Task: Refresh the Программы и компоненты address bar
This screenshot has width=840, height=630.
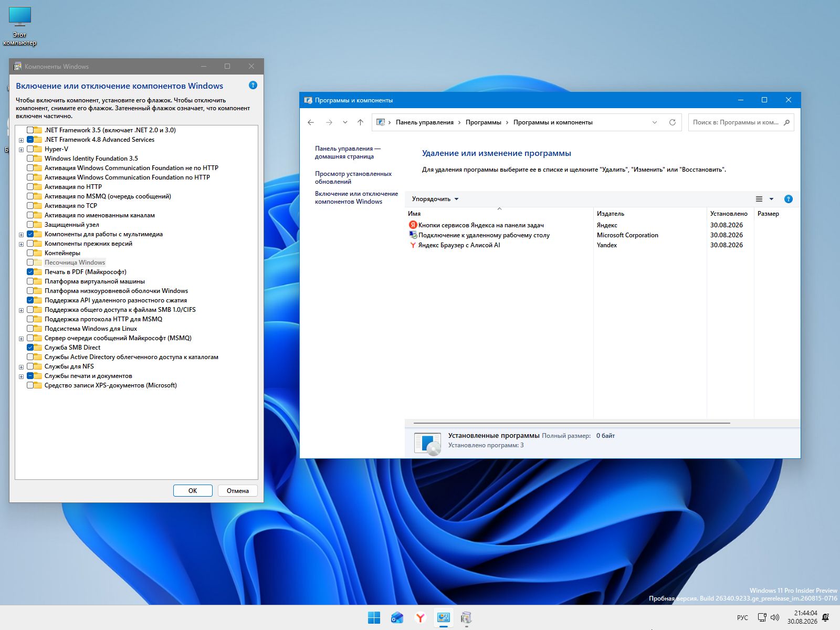Action: (672, 122)
